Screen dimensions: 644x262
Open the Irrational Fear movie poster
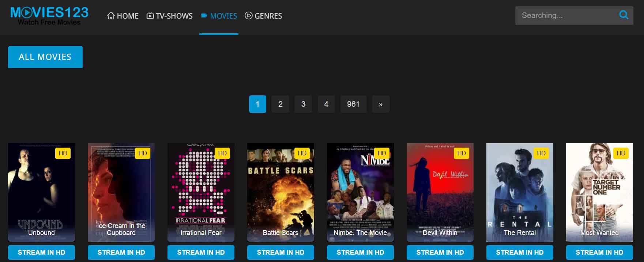[x=201, y=193]
